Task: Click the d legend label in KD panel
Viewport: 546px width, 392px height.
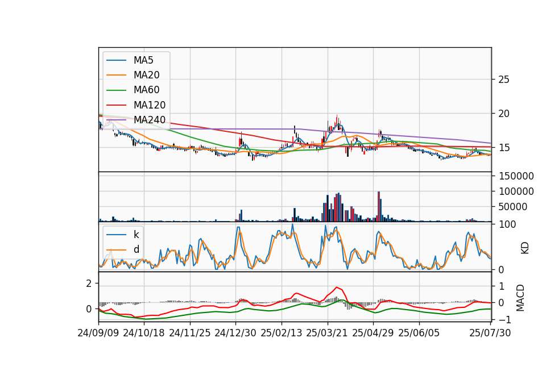Action: click(x=136, y=249)
